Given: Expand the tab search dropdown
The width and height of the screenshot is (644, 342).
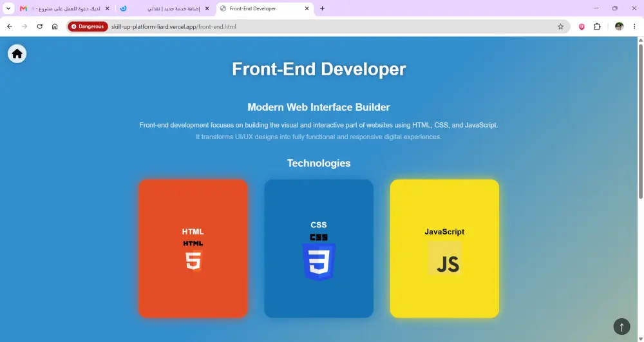Looking at the screenshot, I should tap(8, 8).
